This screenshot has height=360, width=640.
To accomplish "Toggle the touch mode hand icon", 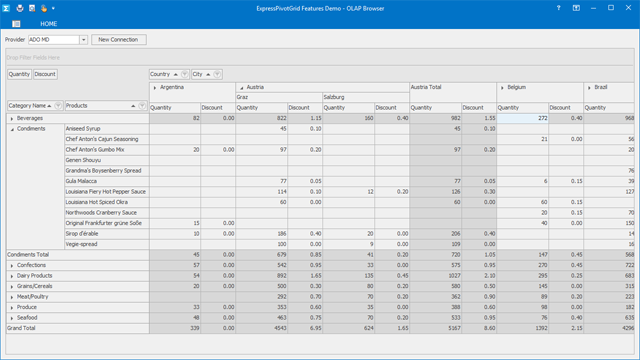I will click(44, 8).
